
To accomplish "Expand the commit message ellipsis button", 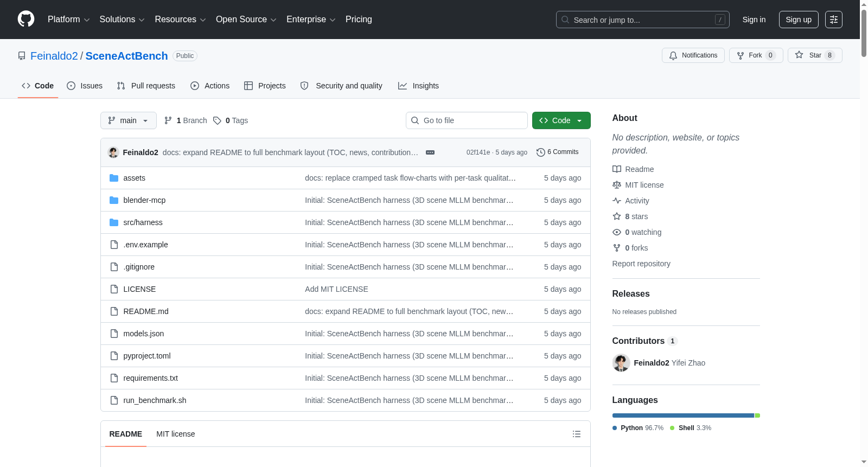I will (x=430, y=152).
